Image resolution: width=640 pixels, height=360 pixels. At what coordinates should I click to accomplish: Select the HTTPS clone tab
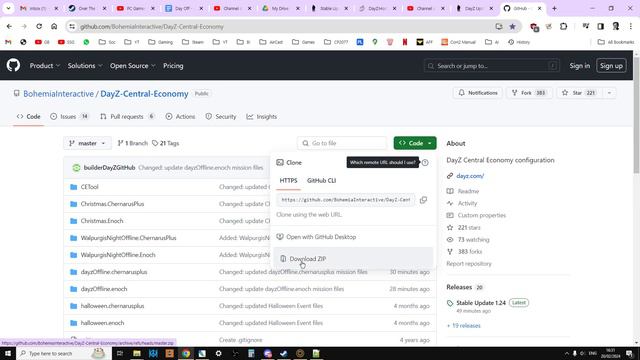288,180
